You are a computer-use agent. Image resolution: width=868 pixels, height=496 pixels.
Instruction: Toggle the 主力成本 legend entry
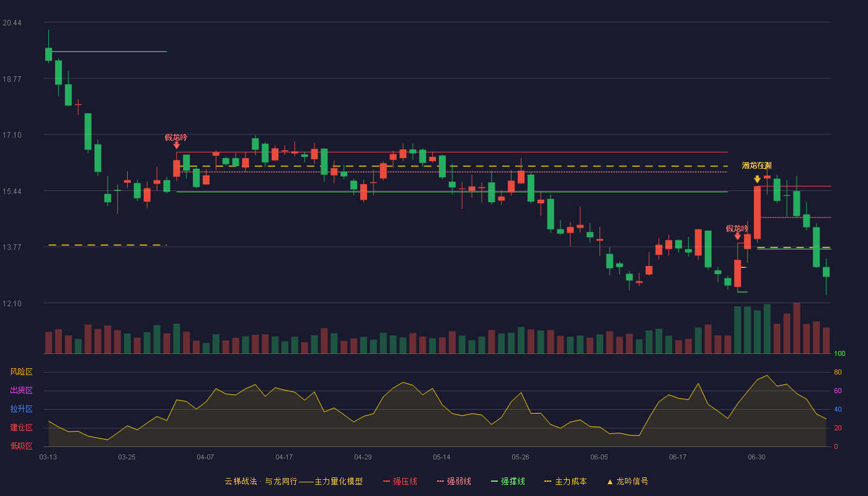pos(565,481)
